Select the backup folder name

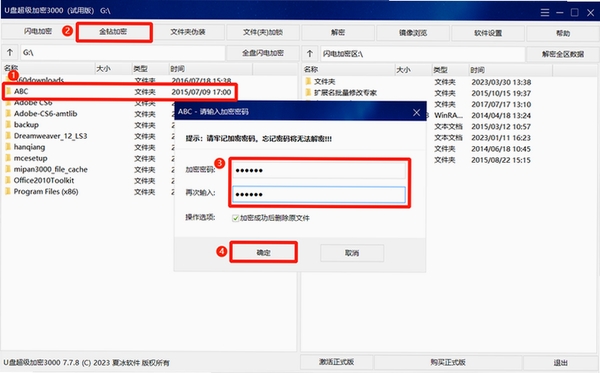click(x=26, y=125)
